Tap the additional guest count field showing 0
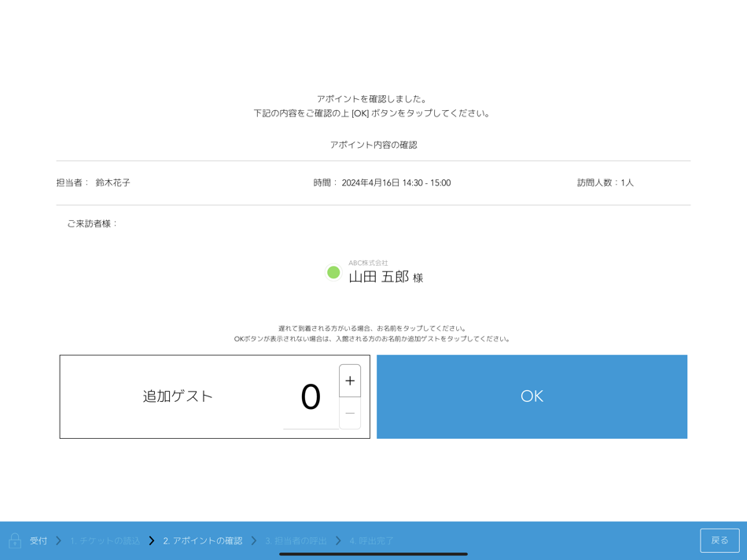The image size is (747, 560). point(311,397)
